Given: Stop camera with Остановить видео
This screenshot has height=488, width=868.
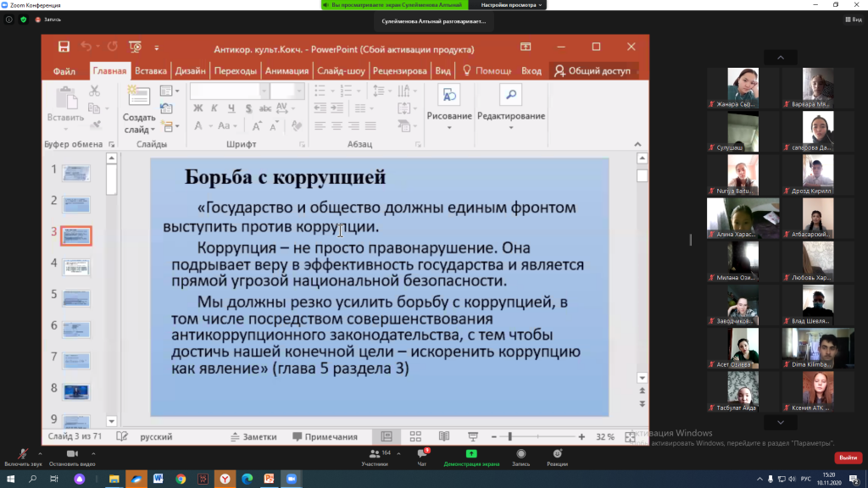Looking at the screenshot, I should 71,457.
